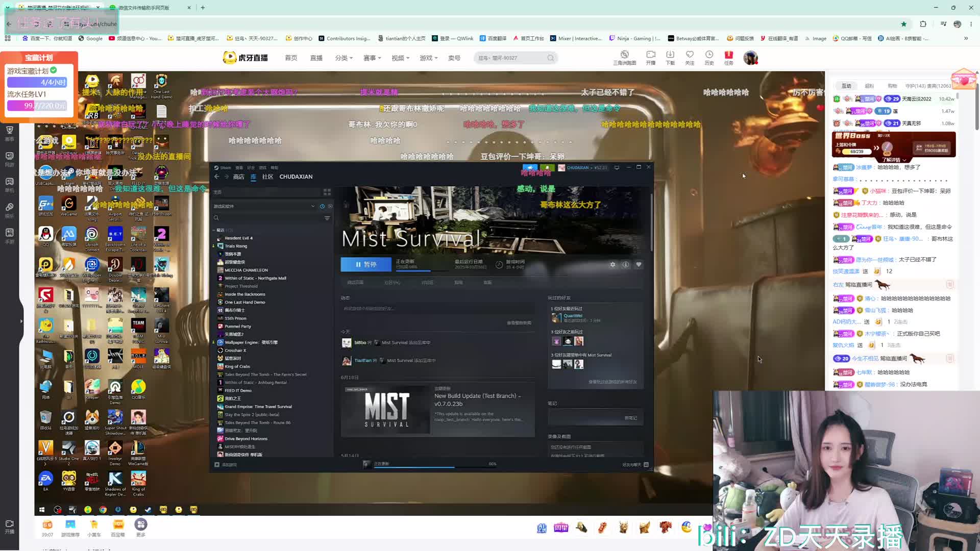Open the library filter options icon

pos(327,218)
